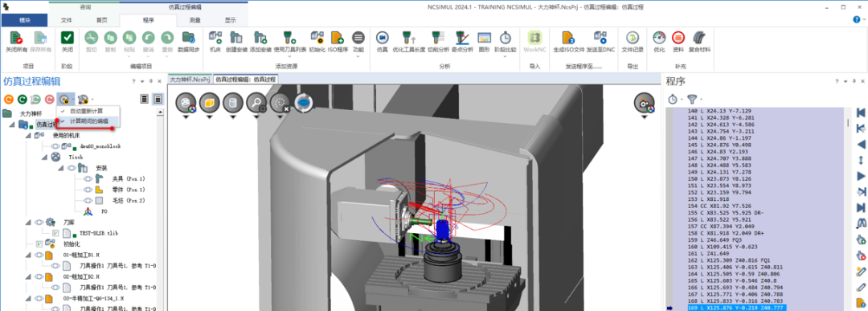Click the yellow cube view button in viewport
This screenshot has width=868, height=311.
pos(210,103)
